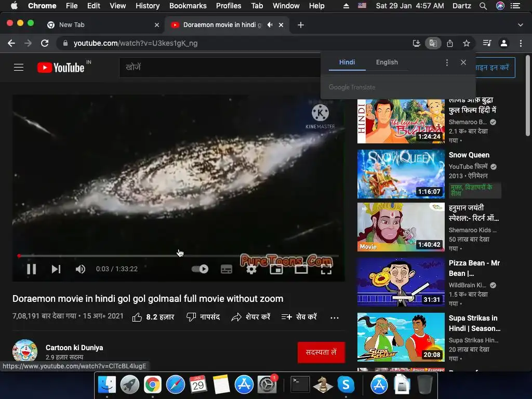Enable the miniplayer mode
The width and height of the screenshot is (532, 399).
click(276, 269)
